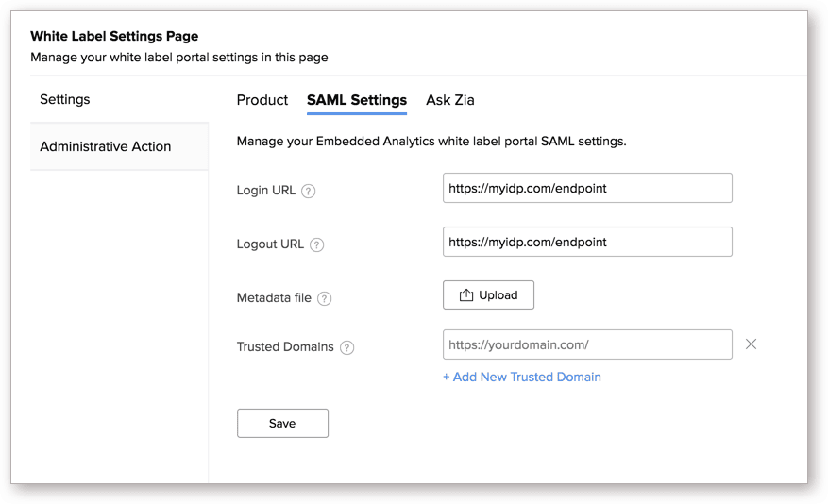Open help tooltip for Login URL

click(308, 191)
